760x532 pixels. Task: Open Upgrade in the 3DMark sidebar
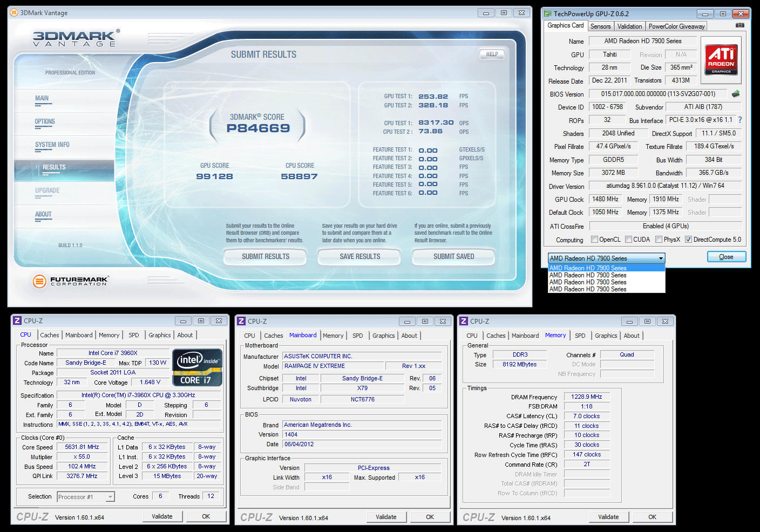(47, 191)
